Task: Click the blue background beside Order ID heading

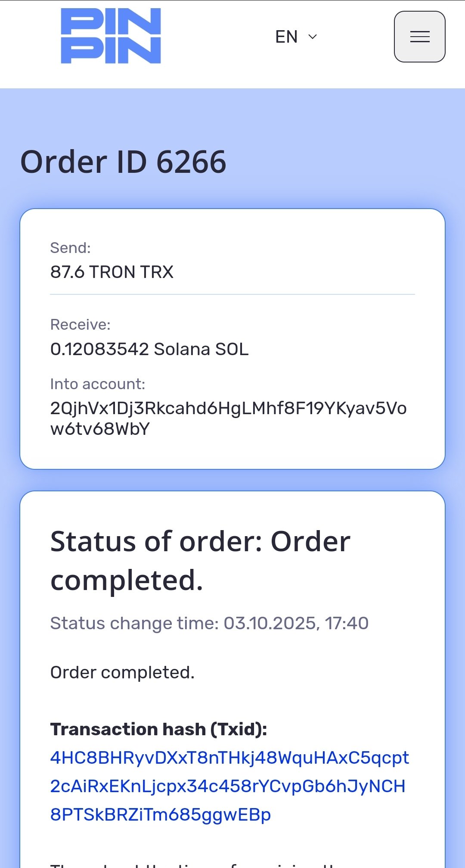Action: pyautogui.click(x=344, y=162)
